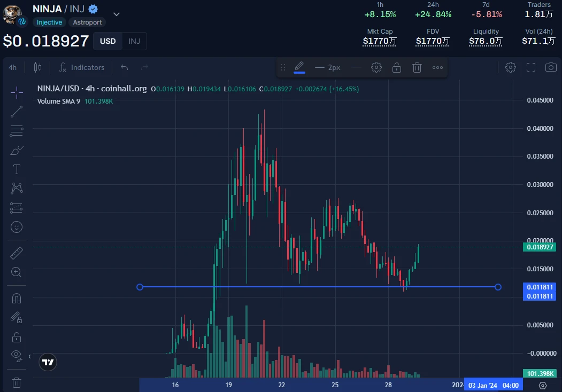The image size is (562, 392).
Task: Click the 0.018927 current price label
Action: (x=540, y=247)
